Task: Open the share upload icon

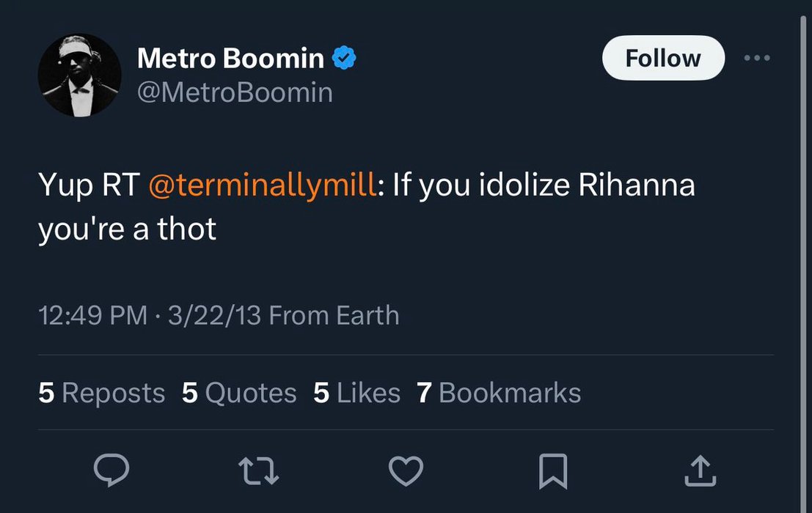Action: 701,470
